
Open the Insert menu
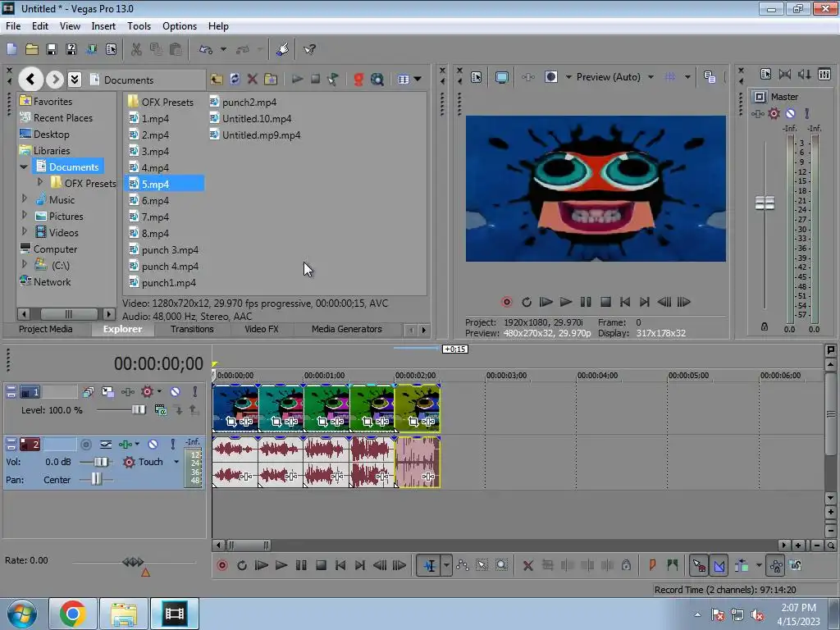click(x=103, y=26)
